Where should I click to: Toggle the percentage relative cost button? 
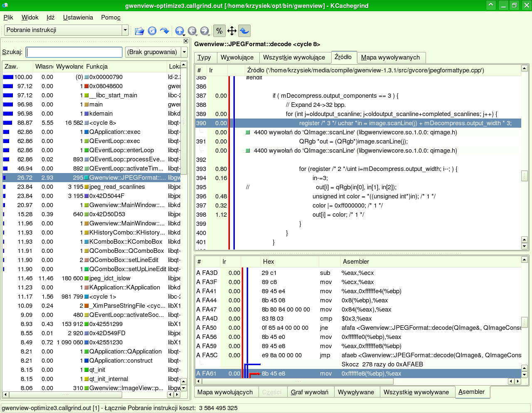coord(219,31)
